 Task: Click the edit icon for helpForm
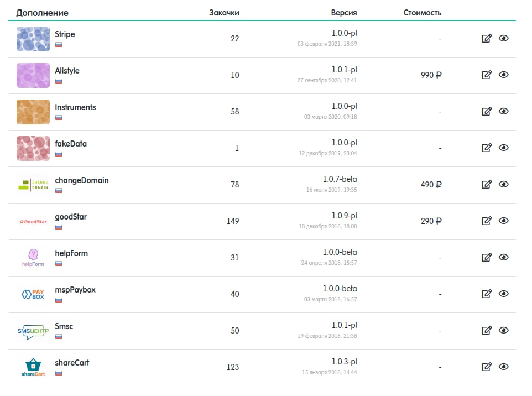[487, 257]
